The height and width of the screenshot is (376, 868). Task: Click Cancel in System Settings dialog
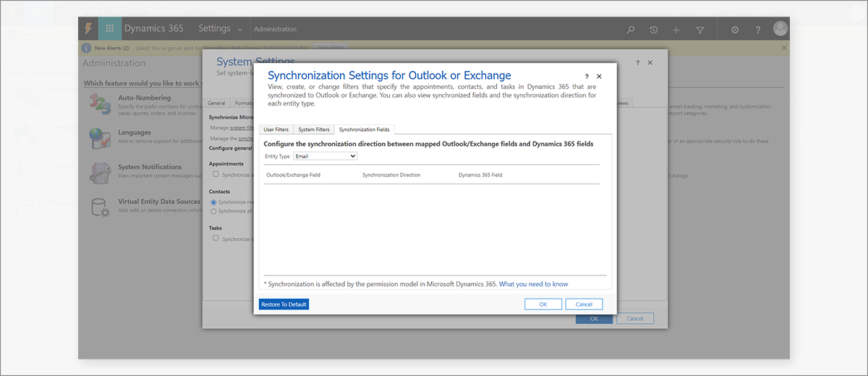635,319
